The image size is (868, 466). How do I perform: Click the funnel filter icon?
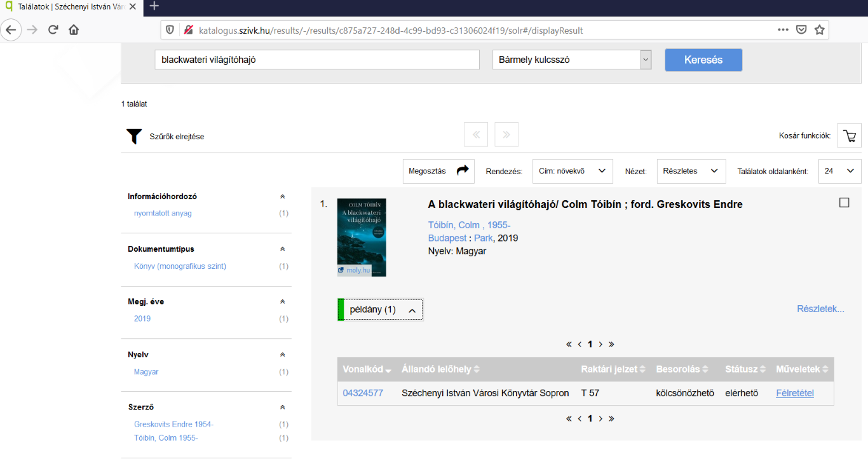pyautogui.click(x=134, y=136)
